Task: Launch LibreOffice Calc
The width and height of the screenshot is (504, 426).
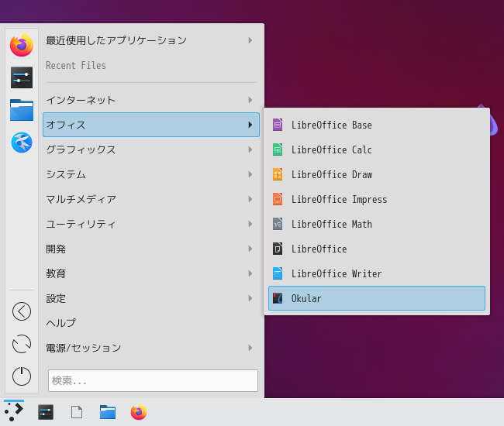Action: click(x=377, y=149)
